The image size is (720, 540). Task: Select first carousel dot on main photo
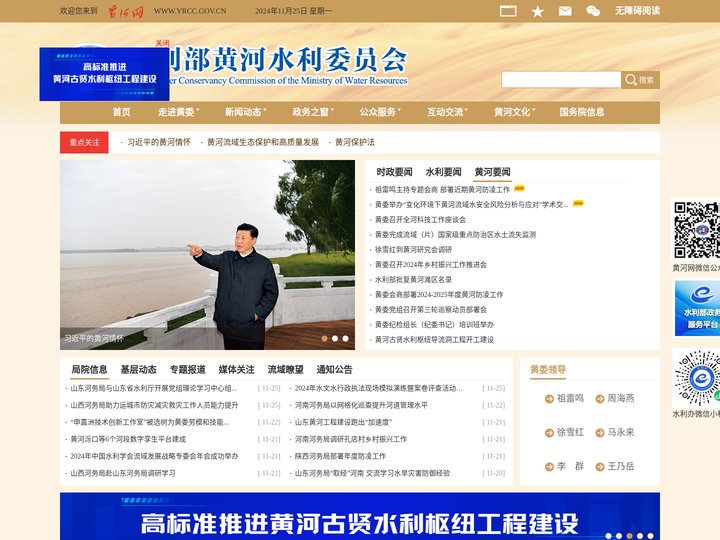point(325,338)
